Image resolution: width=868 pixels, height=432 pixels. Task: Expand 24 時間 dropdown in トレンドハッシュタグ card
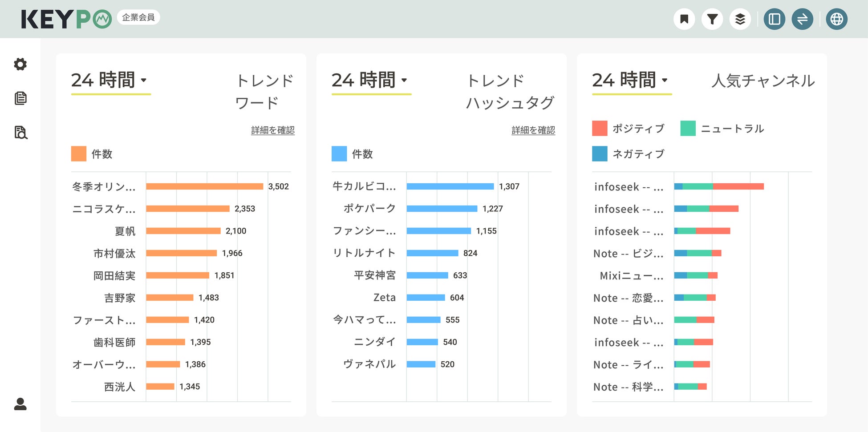370,81
